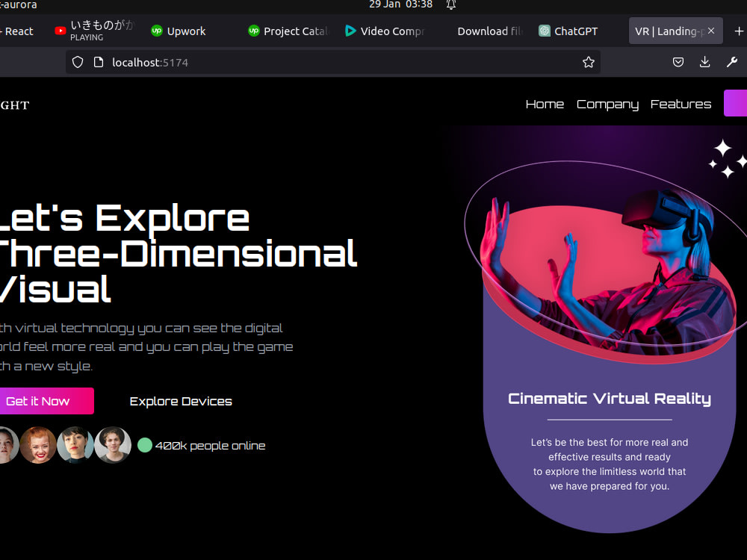This screenshot has width=747, height=560.
Task: Bookmark this page with star icon
Action: [x=589, y=63]
